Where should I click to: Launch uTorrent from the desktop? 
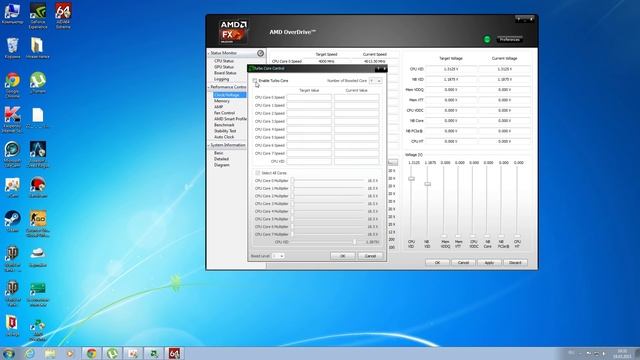tap(38, 83)
